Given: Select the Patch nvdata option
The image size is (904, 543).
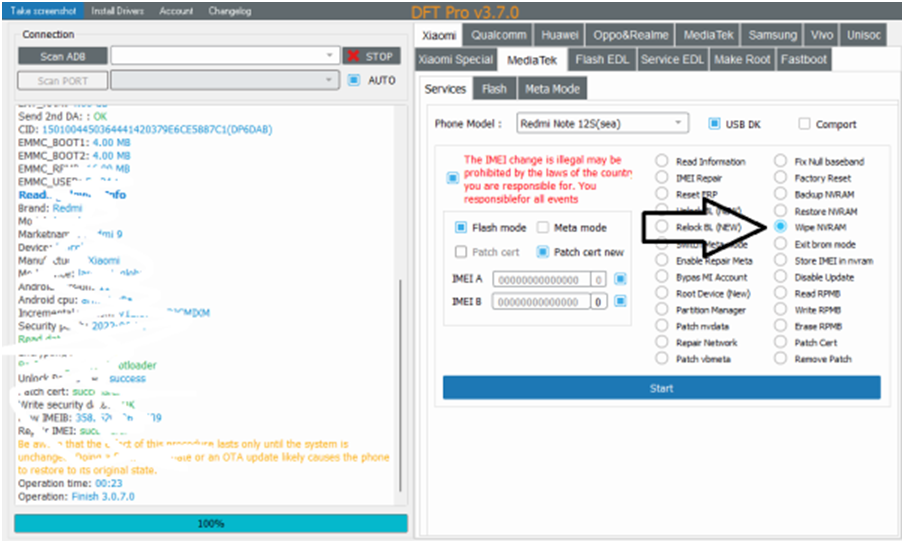Looking at the screenshot, I should (662, 326).
